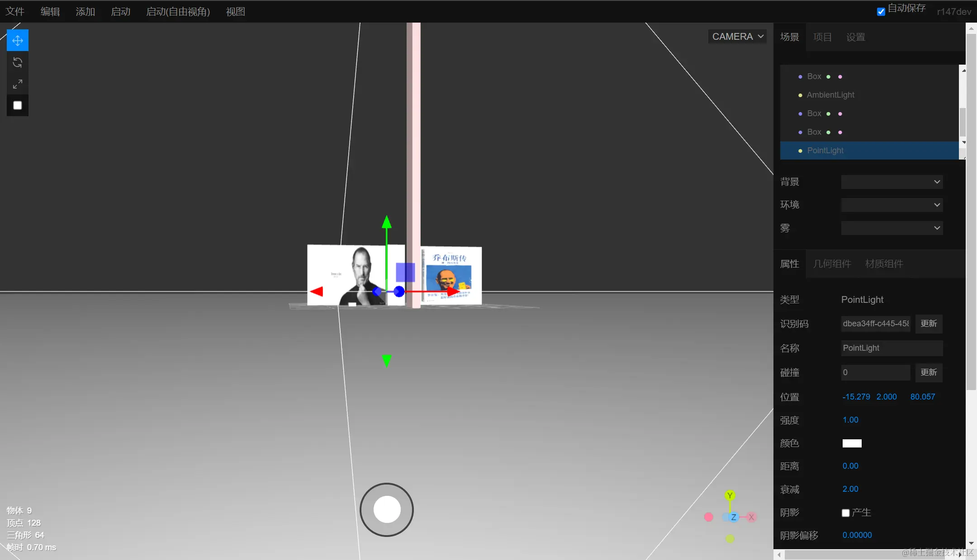Click 更新 button next to 识别码
The height and width of the screenshot is (560, 977).
(929, 324)
